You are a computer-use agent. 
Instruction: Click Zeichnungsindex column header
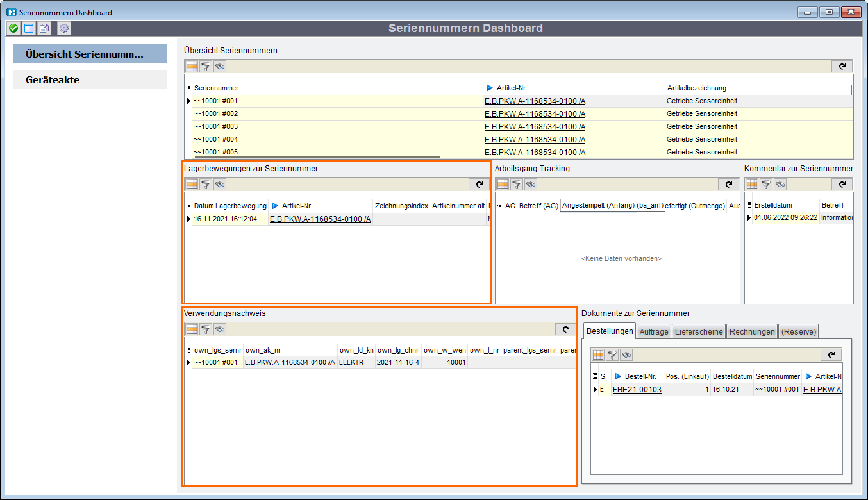pos(402,206)
